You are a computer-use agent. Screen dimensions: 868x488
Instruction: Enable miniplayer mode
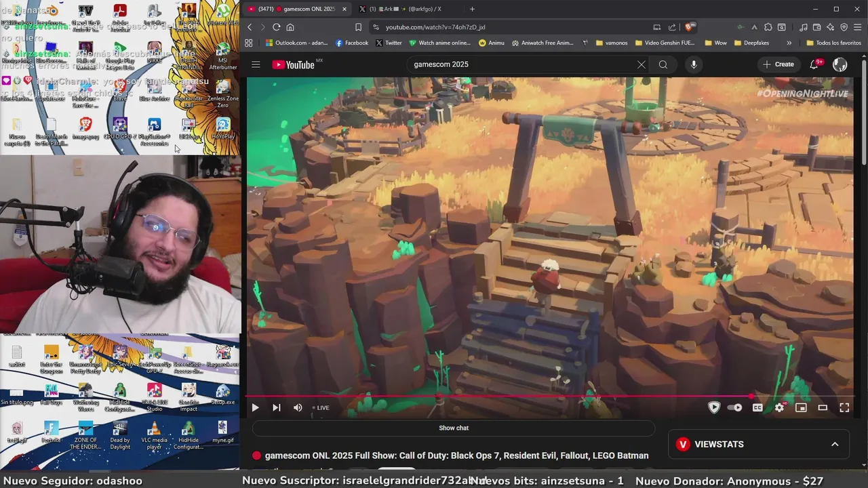point(801,407)
